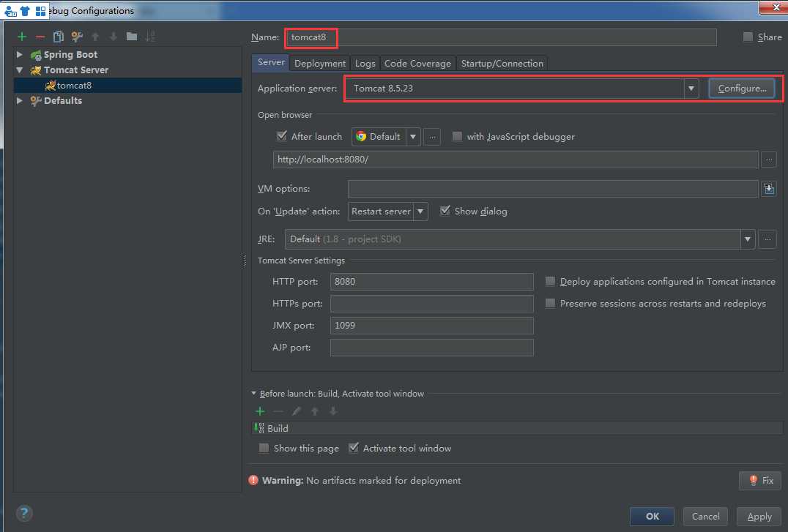The image size is (788, 532).
Task: Check Show this page checkbox
Action: click(x=264, y=448)
